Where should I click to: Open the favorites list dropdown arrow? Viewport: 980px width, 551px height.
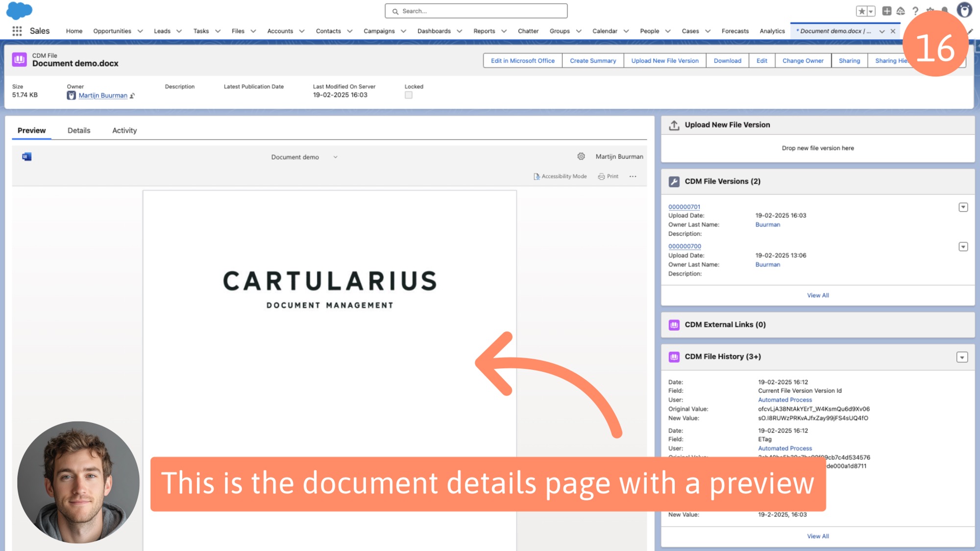point(871,11)
